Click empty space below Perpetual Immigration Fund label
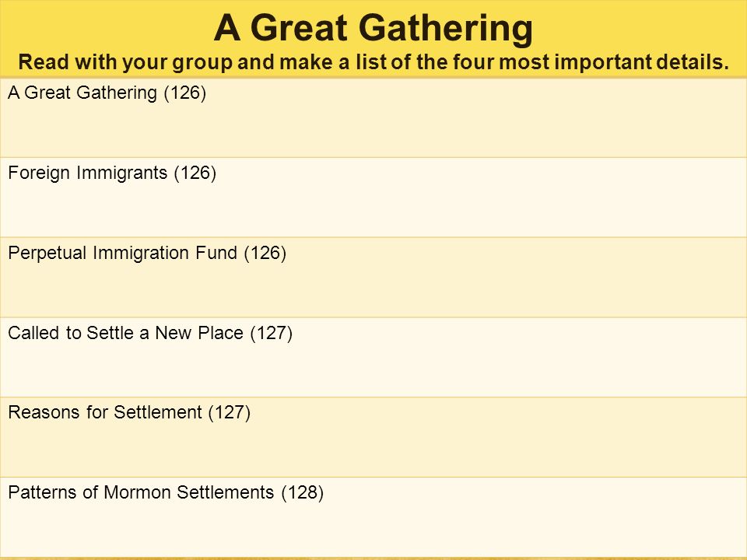Image resolution: width=747 pixels, height=560 pixels. [x=373, y=289]
